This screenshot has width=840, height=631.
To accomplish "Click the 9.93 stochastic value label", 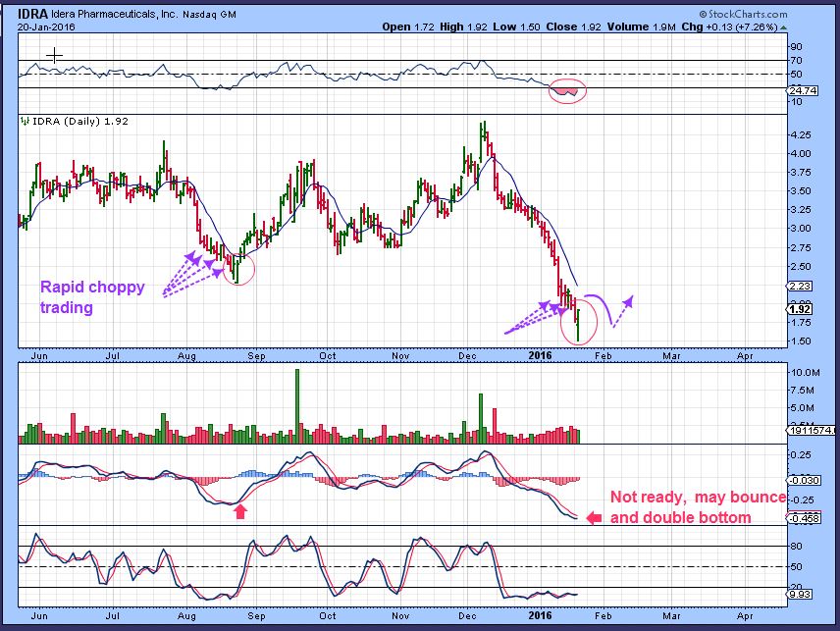I will (x=800, y=595).
